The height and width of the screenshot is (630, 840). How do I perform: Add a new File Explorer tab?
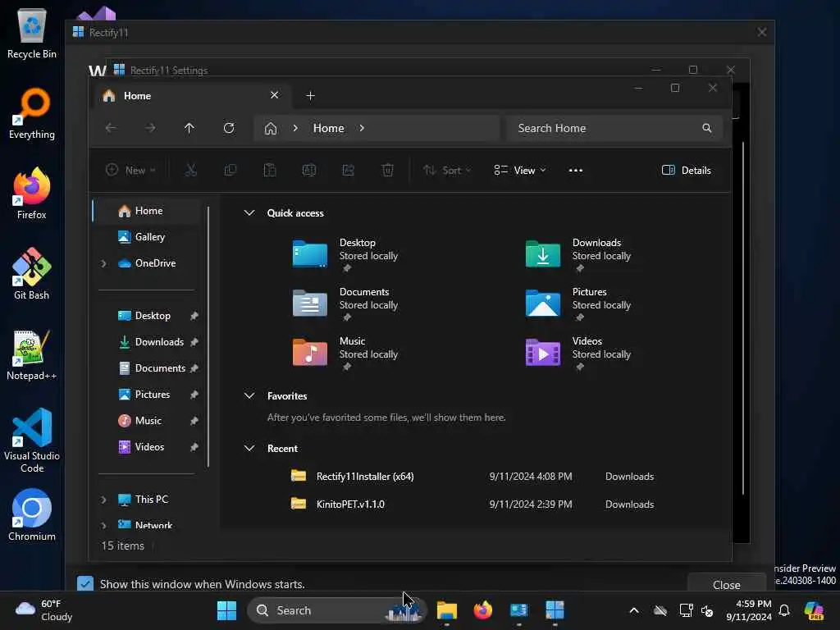pos(310,96)
